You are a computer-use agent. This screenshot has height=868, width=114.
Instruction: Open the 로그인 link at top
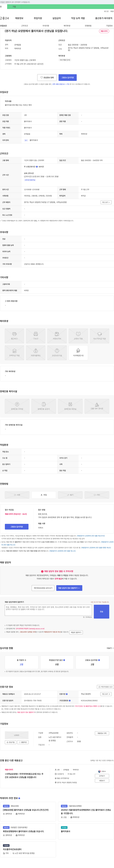tap(107, 11)
